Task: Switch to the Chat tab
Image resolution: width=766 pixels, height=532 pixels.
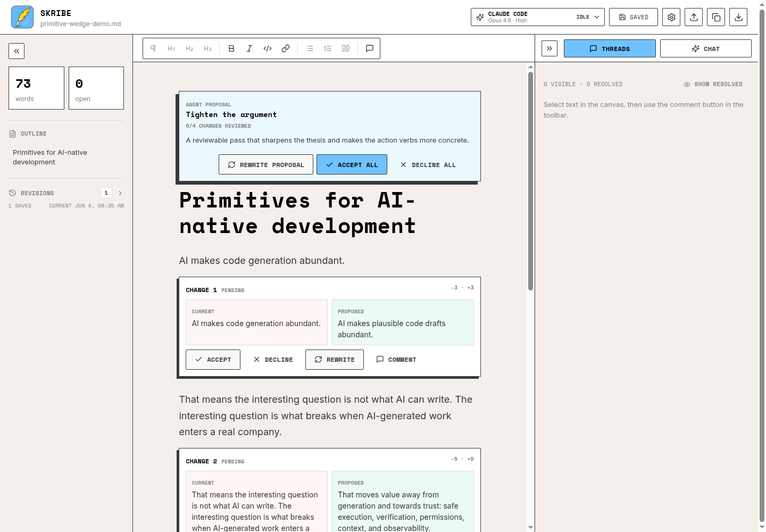Action: pyautogui.click(x=706, y=48)
